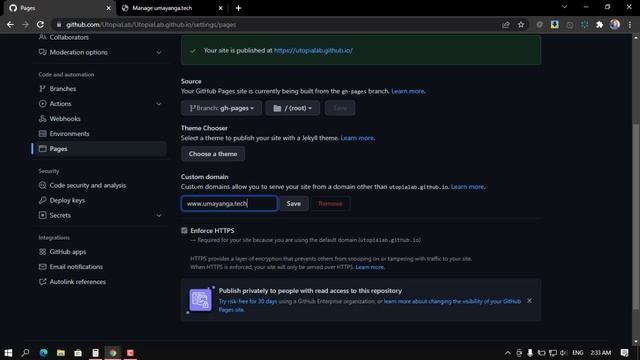Open the Chrome profile avatar
The height and width of the screenshot is (360, 640).
pos(615,24)
